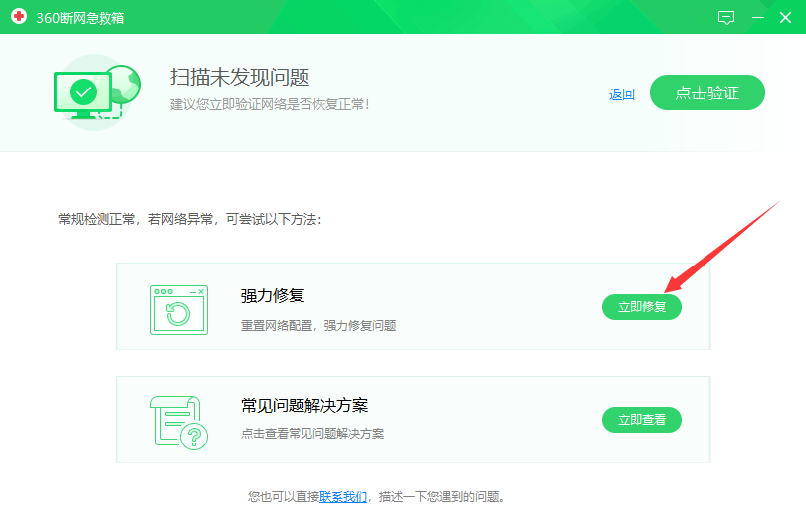Click the 360 red cross logo icon
This screenshot has width=806, height=532.
(x=19, y=17)
